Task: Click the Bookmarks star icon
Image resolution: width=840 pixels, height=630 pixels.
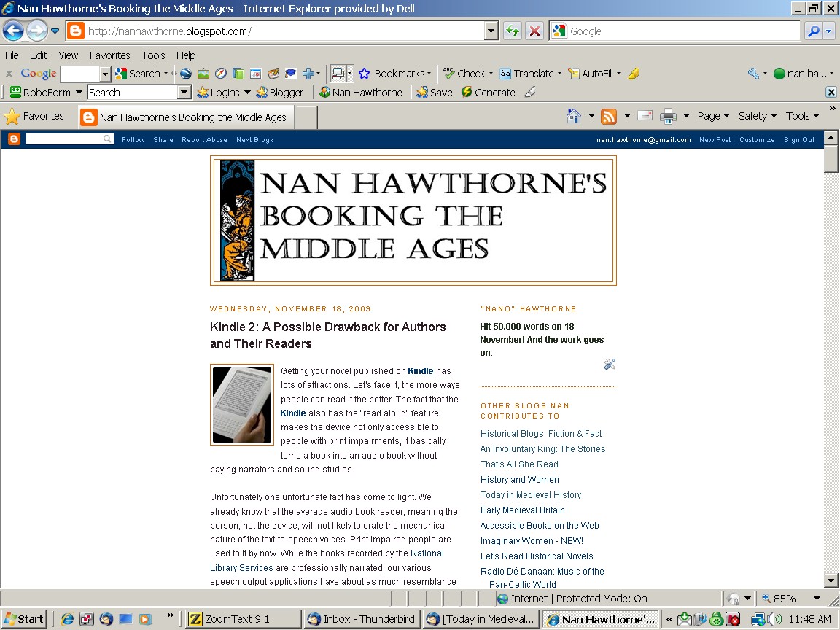Action: tap(365, 74)
